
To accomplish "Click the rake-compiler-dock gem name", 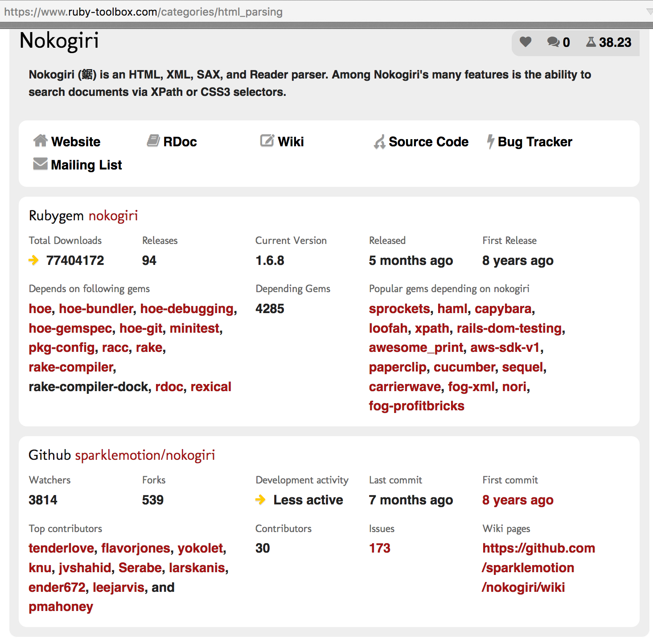I will point(88,387).
